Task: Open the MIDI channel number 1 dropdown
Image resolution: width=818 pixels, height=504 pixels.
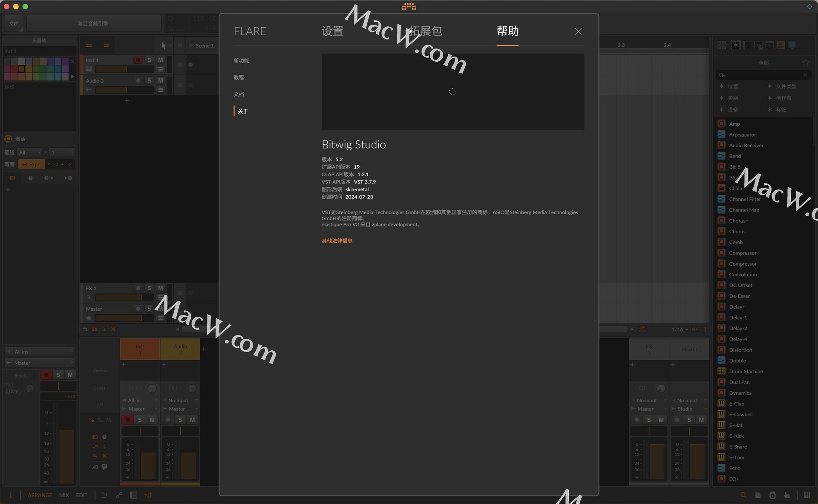Action: [62, 152]
